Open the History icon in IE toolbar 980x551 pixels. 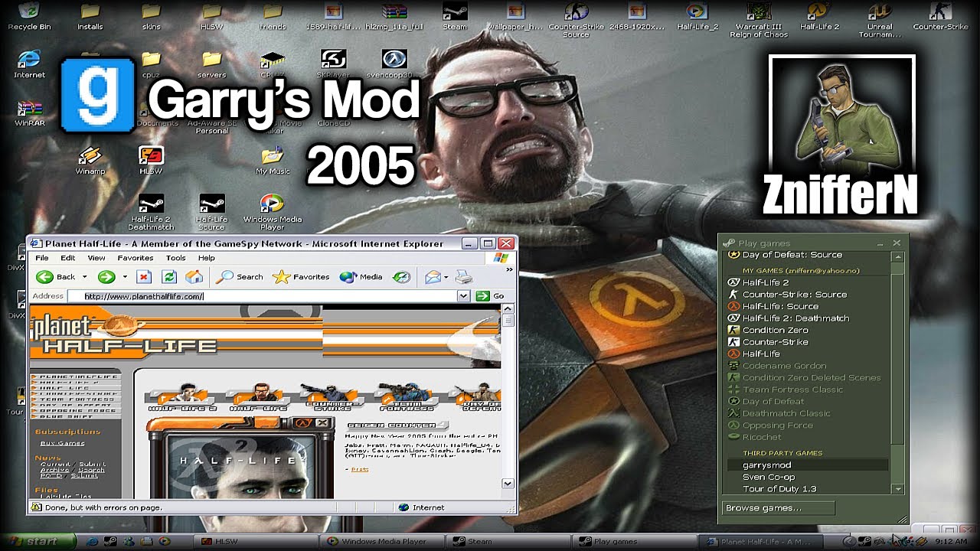point(401,276)
